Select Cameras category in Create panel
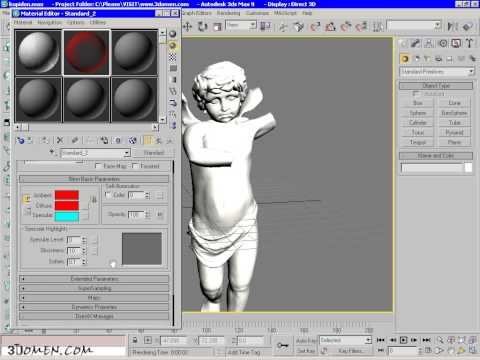This screenshot has height=360, width=480. point(439,59)
